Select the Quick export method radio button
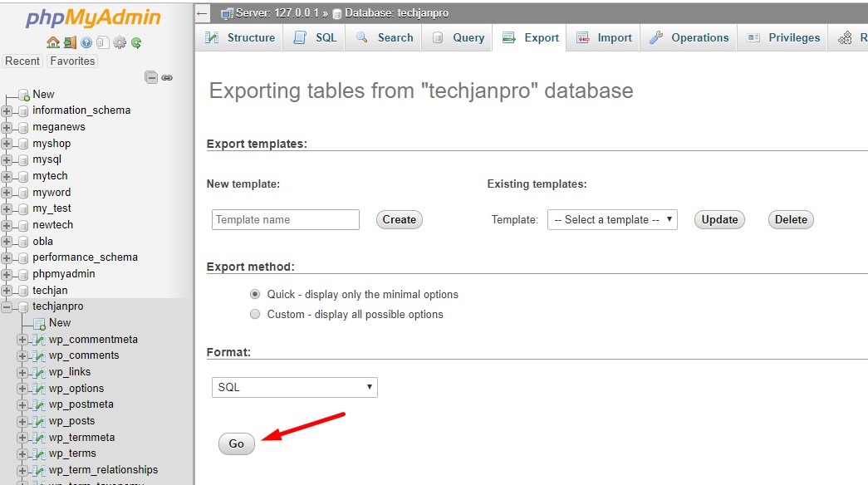 256,294
